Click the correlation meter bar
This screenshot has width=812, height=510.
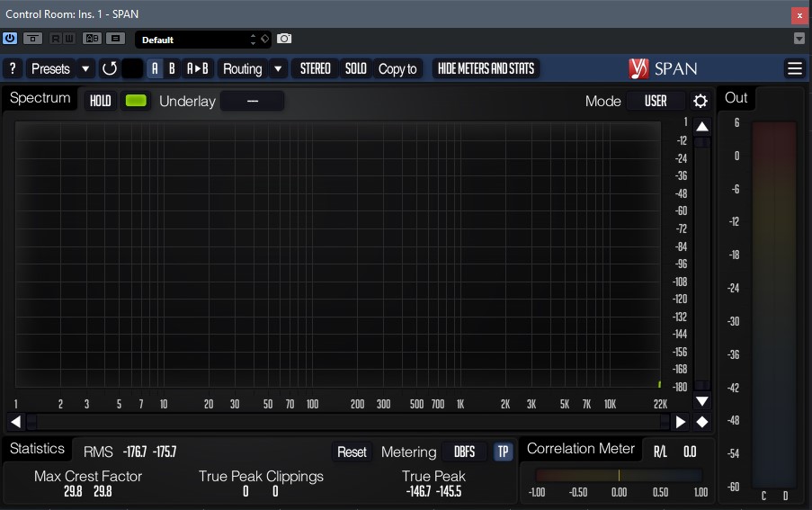[x=619, y=475]
